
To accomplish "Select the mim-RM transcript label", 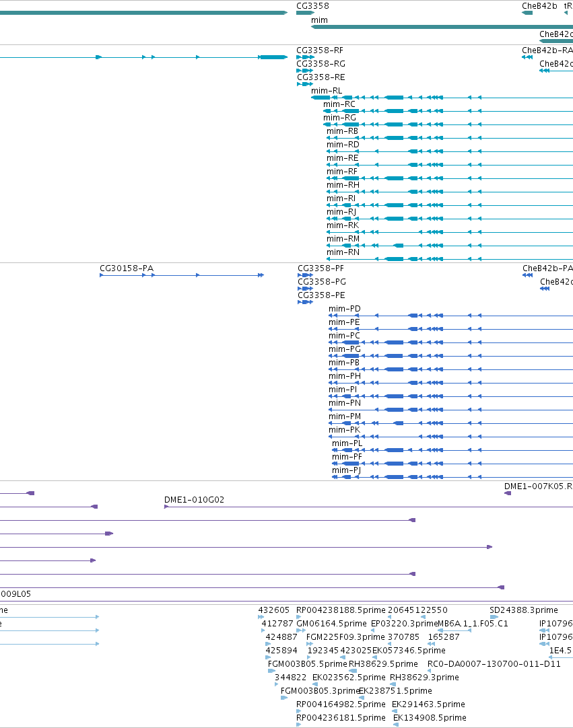I will pos(343,239).
